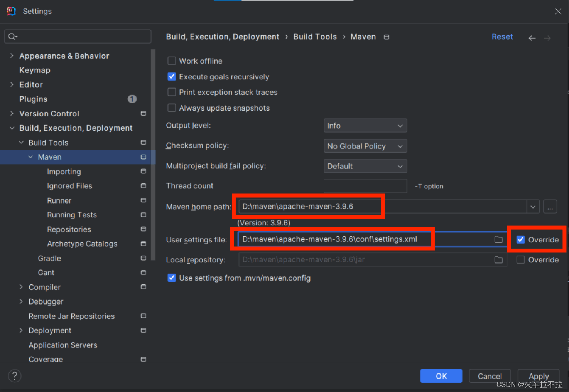This screenshot has width=569, height=392.
Task: Click the Reset link
Action: (x=502, y=37)
